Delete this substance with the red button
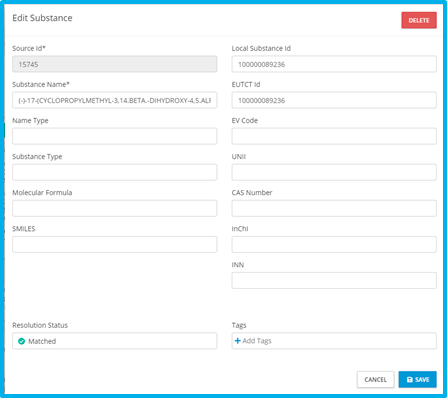Image resolution: width=447 pixels, height=398 pixels. click(419, 20)
